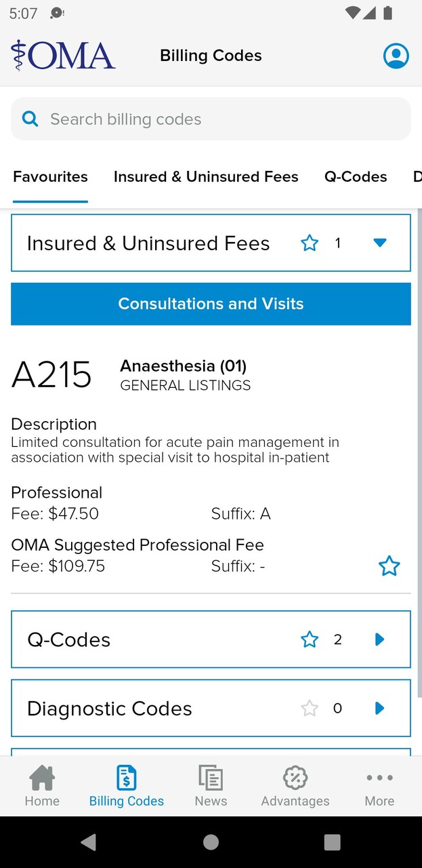Tap the OMA logo
Viewport: 422px width, 868px height.
[63, 55]
